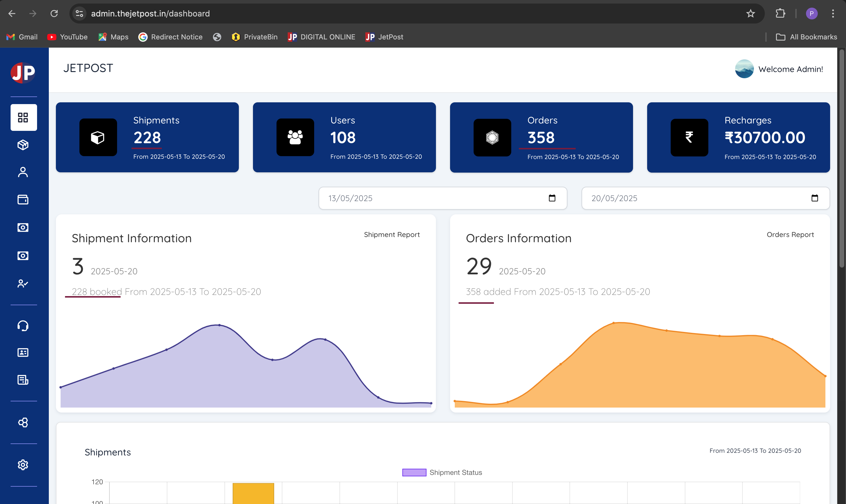This screenshot has height=504, width=846.
Task: Open calendar picker for start date 13/05/2025
Action: point(552,198)
